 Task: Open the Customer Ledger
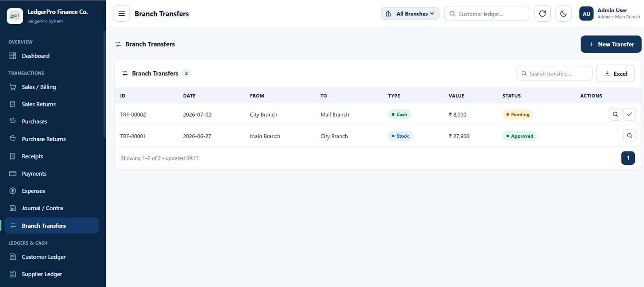[x=52, y=257]
